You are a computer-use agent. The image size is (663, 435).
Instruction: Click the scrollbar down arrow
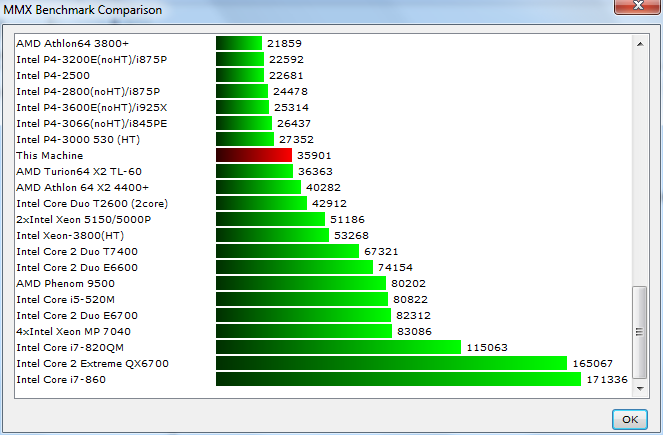[640, 388]
